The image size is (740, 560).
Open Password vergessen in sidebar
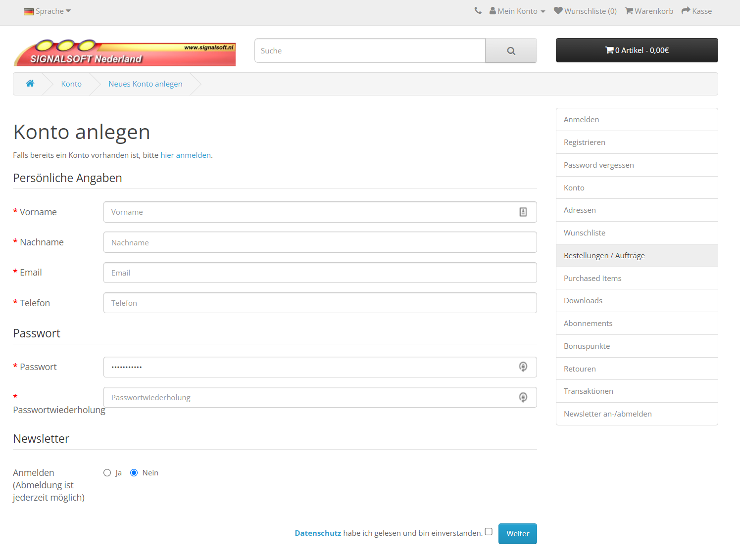637,165
